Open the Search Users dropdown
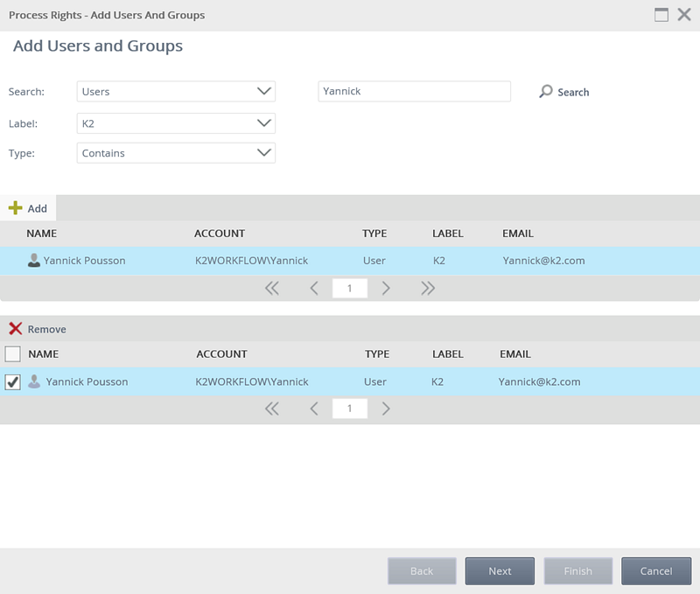The height and width of the screenshot is (594, 700). 176,91
